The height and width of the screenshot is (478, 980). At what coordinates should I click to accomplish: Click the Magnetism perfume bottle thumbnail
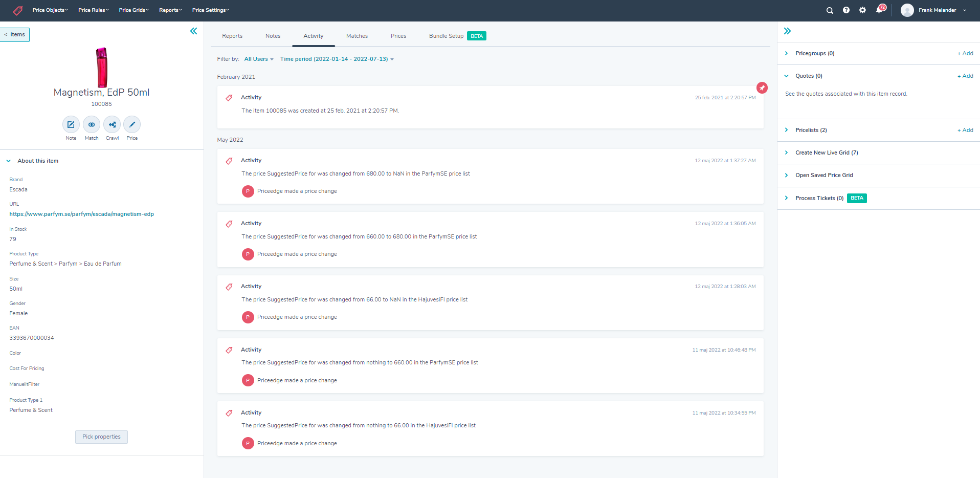[x=102, y=68]
